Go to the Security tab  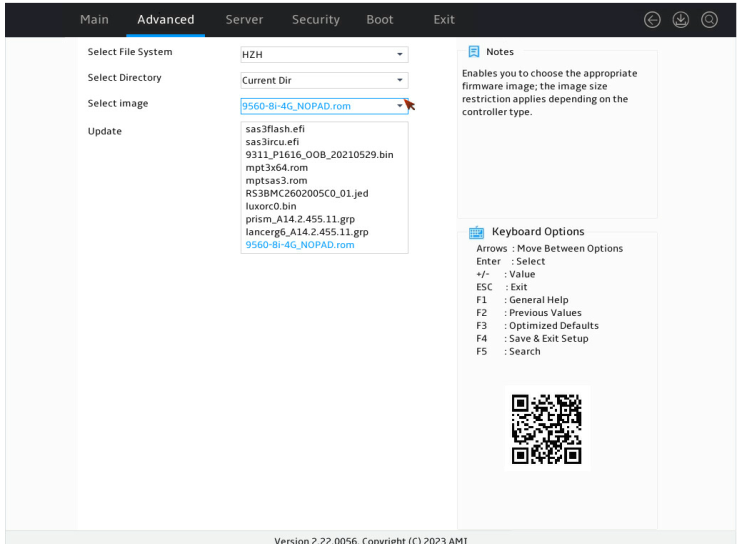[x=315, y=20]
